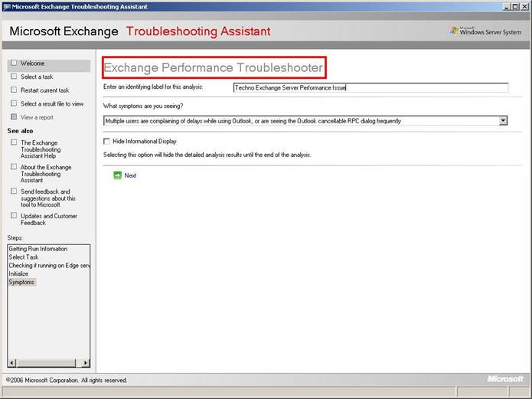Click the Next link text

coord(130,175)
